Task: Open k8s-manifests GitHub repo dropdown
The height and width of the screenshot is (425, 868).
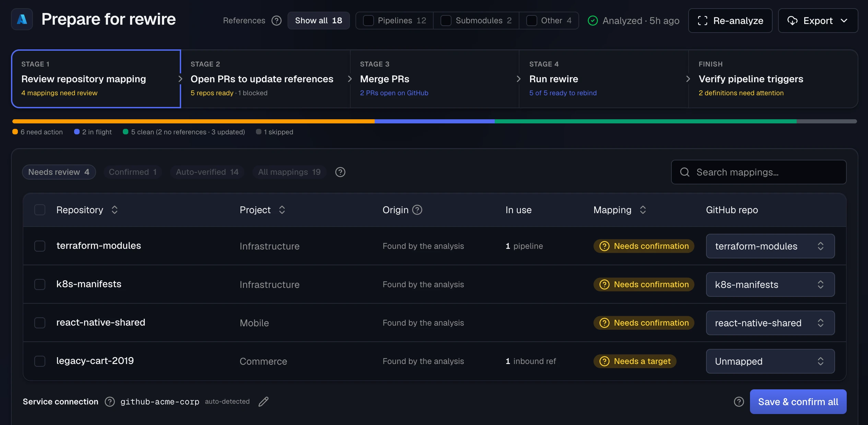Action: [770, 284]
